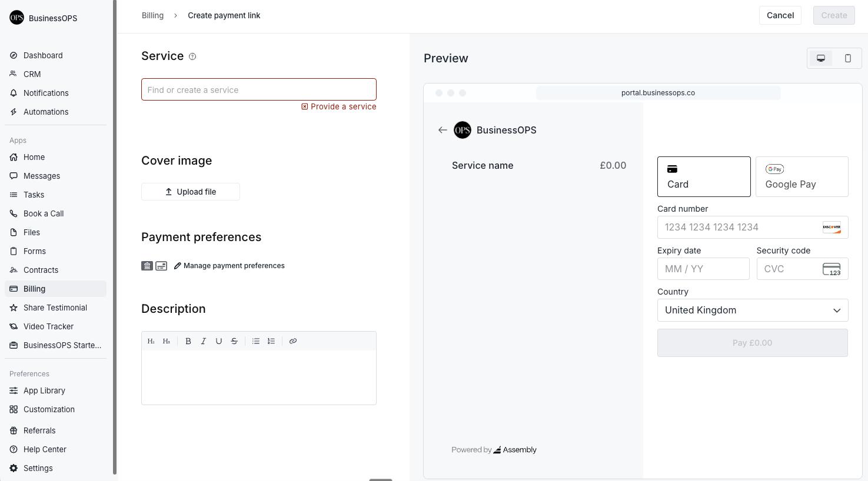
Task: Insert a numbered list in the description
Action: click(271, 340)
